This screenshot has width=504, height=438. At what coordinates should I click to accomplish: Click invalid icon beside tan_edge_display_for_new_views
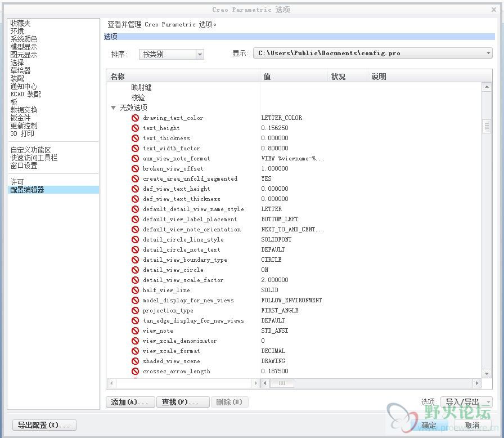coord(135,320)
